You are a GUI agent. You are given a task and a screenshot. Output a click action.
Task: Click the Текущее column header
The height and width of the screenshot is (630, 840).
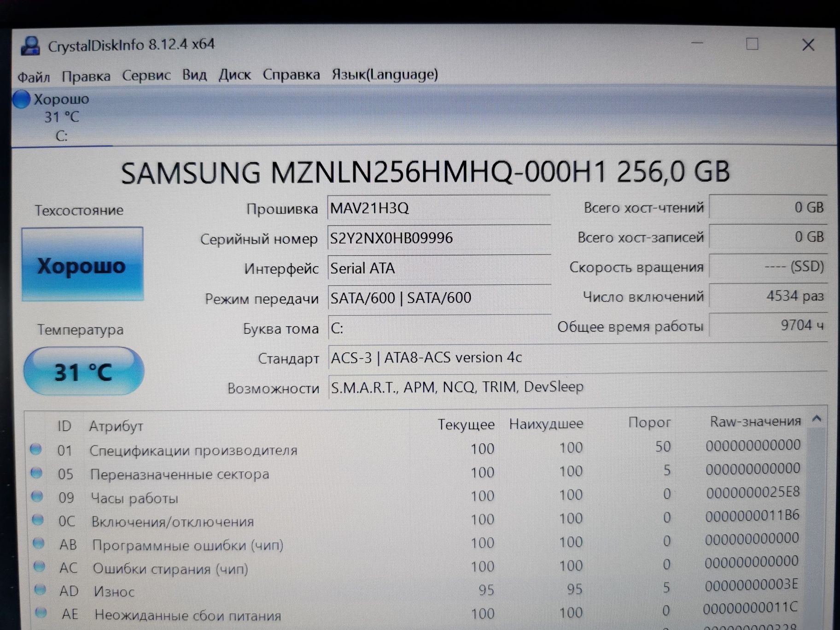466,425
